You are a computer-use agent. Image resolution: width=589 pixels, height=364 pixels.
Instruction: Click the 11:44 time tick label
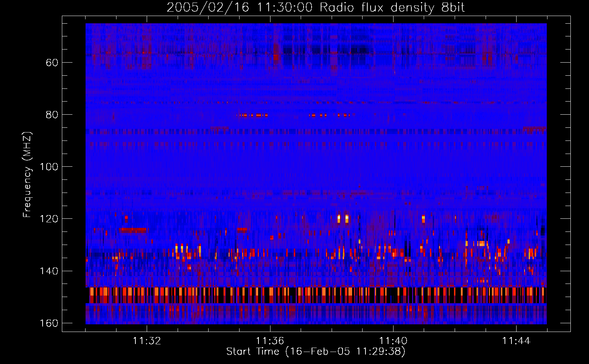click(x=516, y=341)
